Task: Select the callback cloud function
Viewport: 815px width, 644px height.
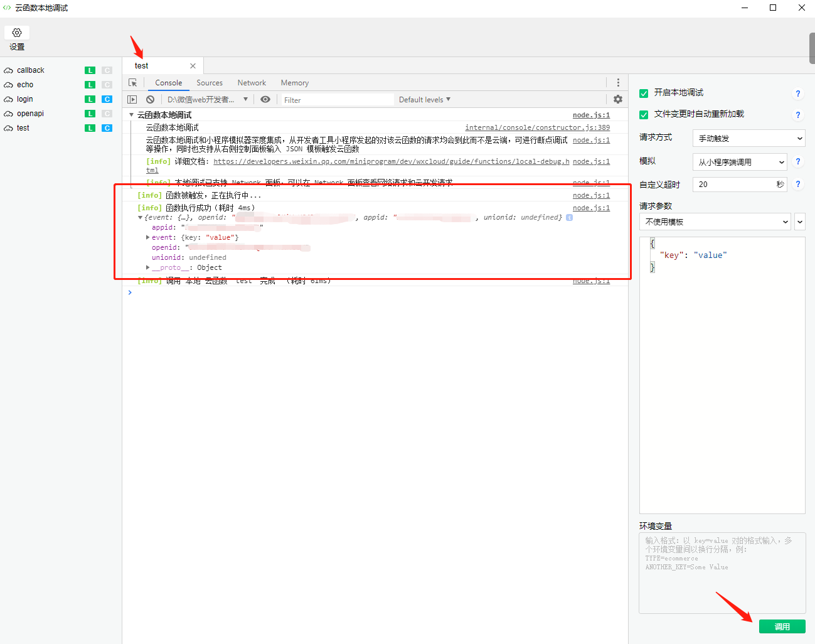Action: pyautogui.click(x=30, y=70)
